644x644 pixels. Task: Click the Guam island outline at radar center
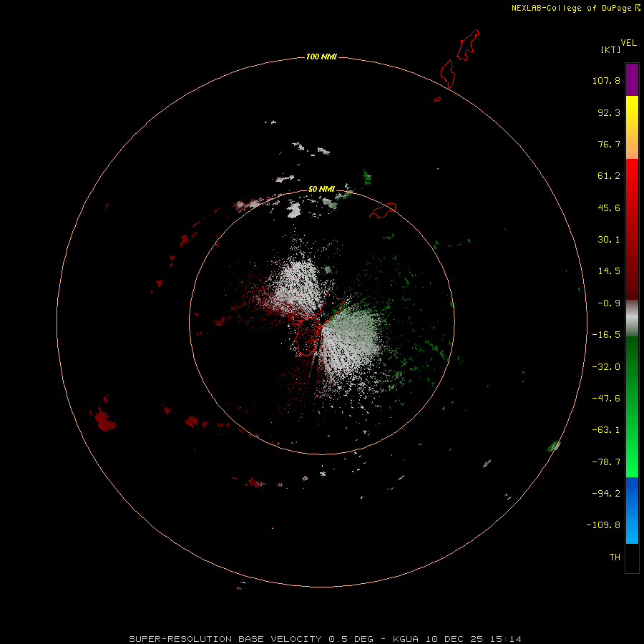coord(318,323)
